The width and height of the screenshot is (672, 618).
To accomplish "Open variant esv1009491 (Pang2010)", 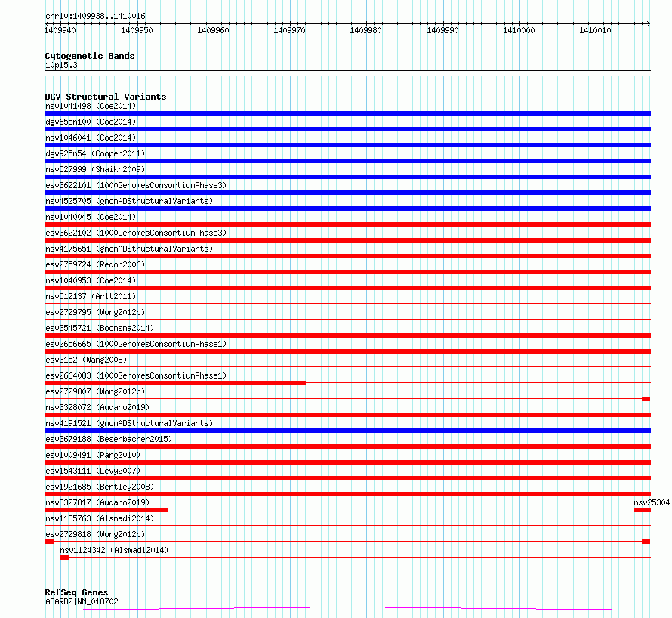I will 93,455.
